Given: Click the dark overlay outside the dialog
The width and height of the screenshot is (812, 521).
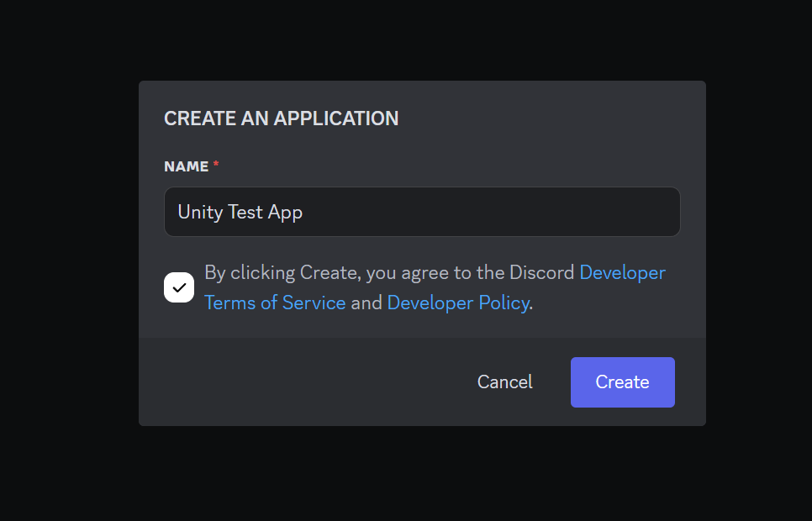Looking at the screenshot, I should [67, 260].
